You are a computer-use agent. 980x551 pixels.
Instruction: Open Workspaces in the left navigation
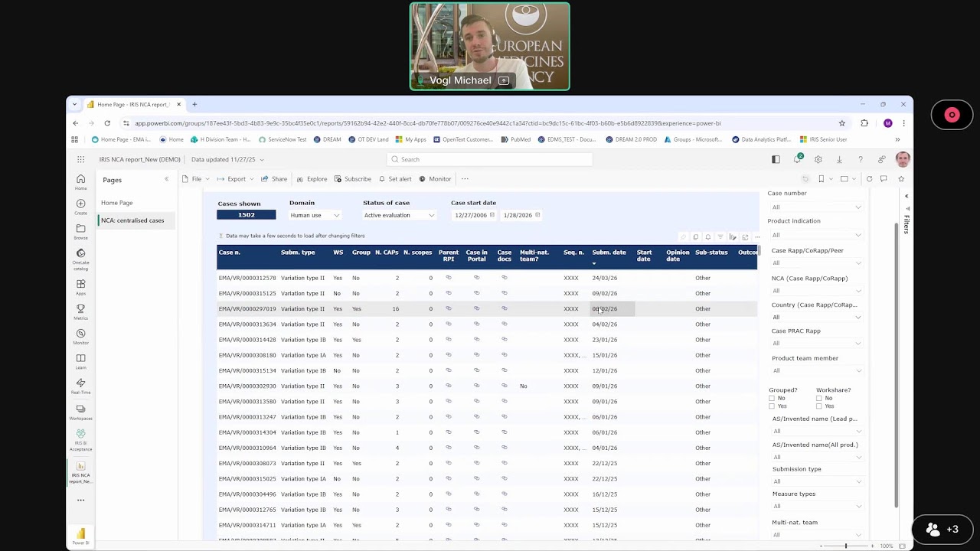pyautogui.click(x=80, y=412)
